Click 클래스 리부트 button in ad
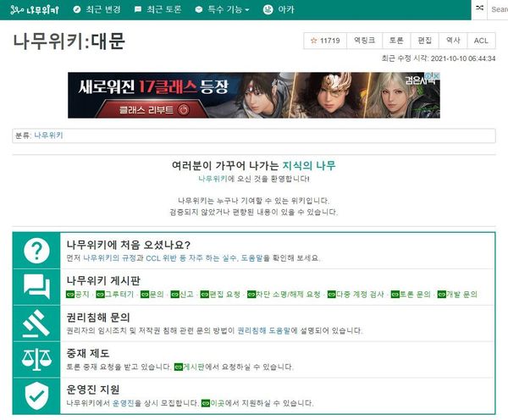This screenshot has height=420, width=508. click(x=152, y=110)
